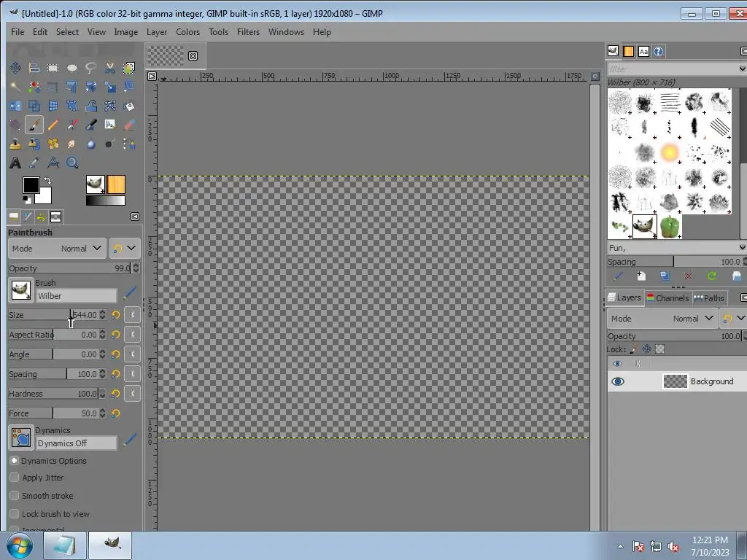
Task: Select the Ink tool
Action: coord(90,125)
